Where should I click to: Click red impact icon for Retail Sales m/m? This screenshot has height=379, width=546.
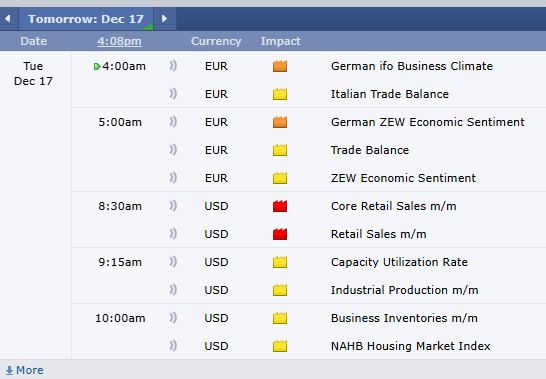(x=280, y=234)
